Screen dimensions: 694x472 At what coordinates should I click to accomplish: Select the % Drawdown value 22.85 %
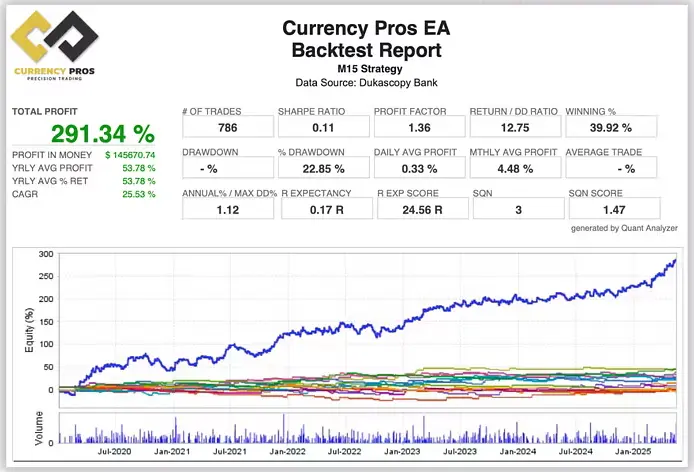point(323,168)
